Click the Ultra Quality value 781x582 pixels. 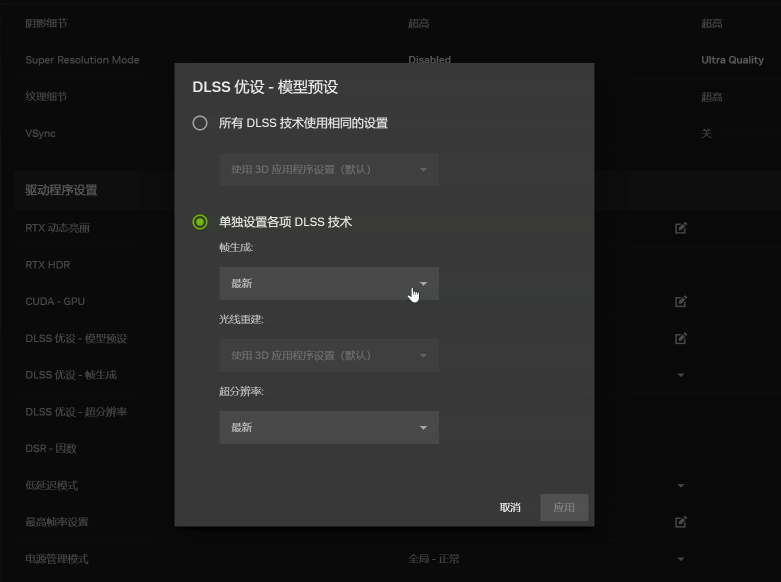[732, 60]
